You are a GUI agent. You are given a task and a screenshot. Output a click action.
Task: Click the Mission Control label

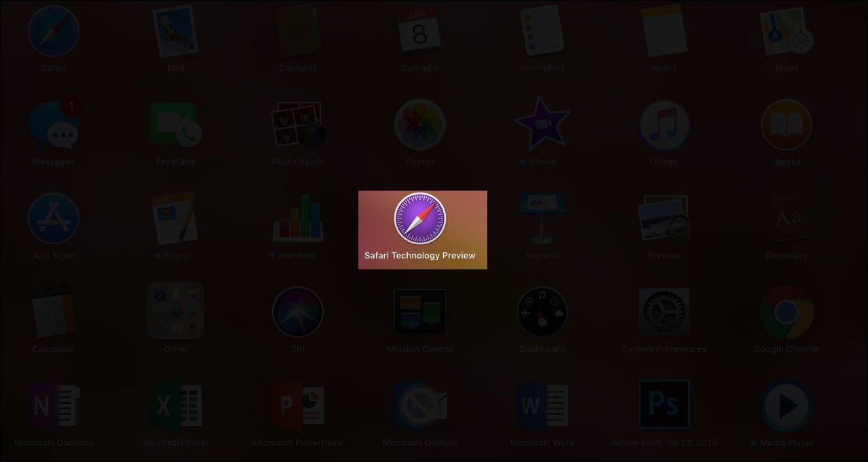tap(420, 349)
